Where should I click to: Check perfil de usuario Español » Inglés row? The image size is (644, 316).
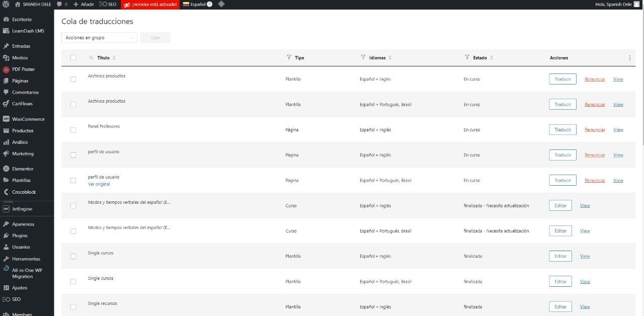pyautogui.click(x=73, y=155)
